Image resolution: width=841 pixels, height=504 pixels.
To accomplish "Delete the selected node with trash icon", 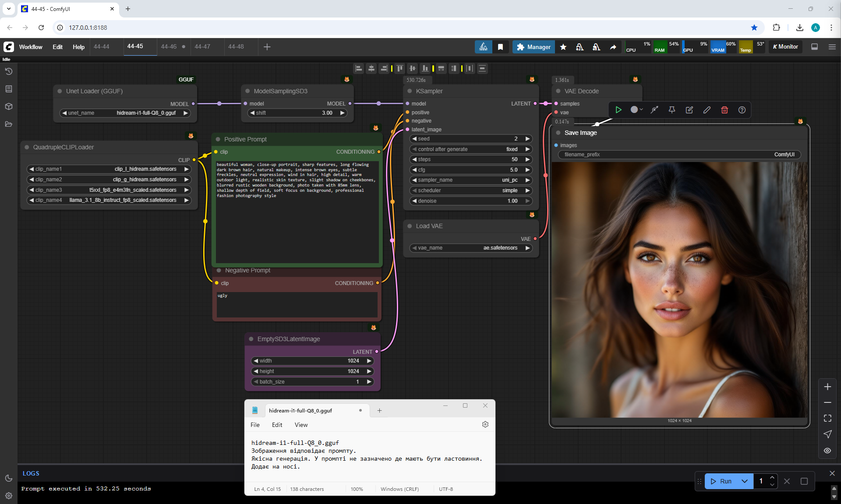I will pyautogui.click(x=724, y=110).
